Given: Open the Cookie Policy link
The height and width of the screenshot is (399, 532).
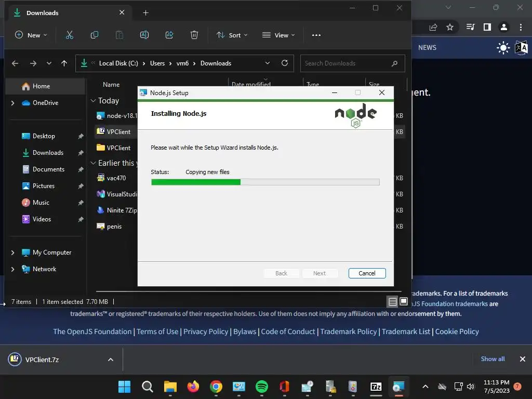Looking at the screenshot, I should [x=457, y=331].
